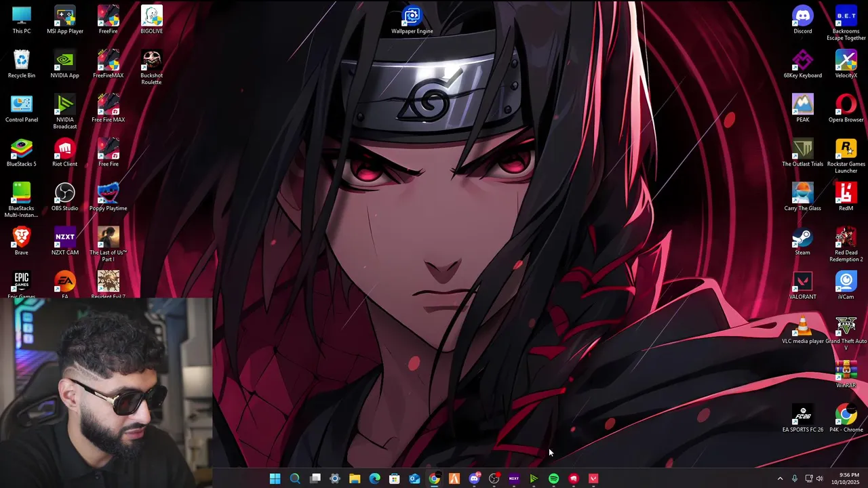Open NZXT CAM desktop shortcut
The image size is (868, 488).
pyautogui.click(x=65, y=241)
